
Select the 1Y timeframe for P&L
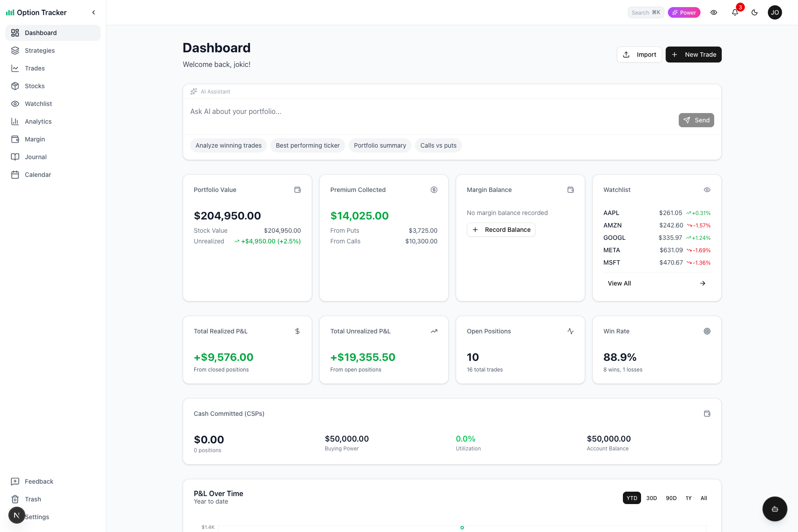tap(688, 498)
